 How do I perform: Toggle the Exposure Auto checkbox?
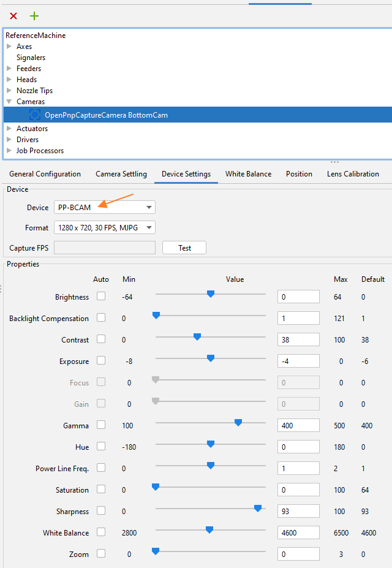101,360
